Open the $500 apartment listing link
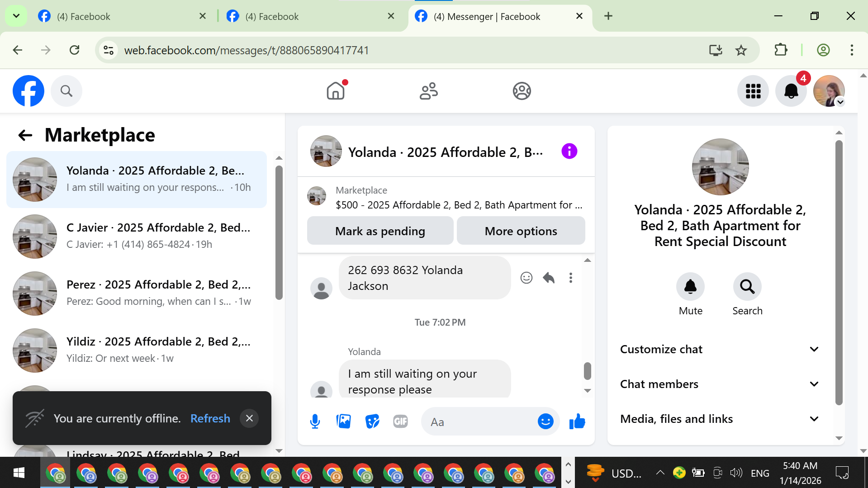The width and height of the screenshot is (868, 488). pos(459,205)
